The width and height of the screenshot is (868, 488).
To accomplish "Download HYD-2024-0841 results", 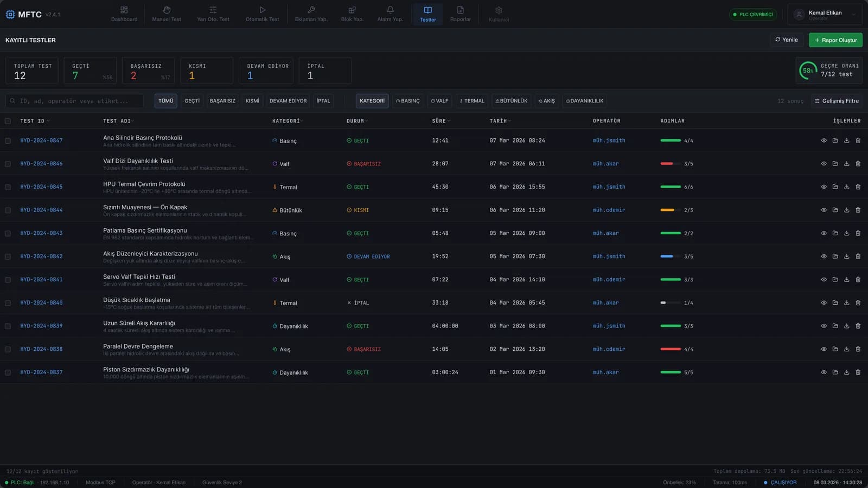I will pyautogui.click(x=846, y=280).
